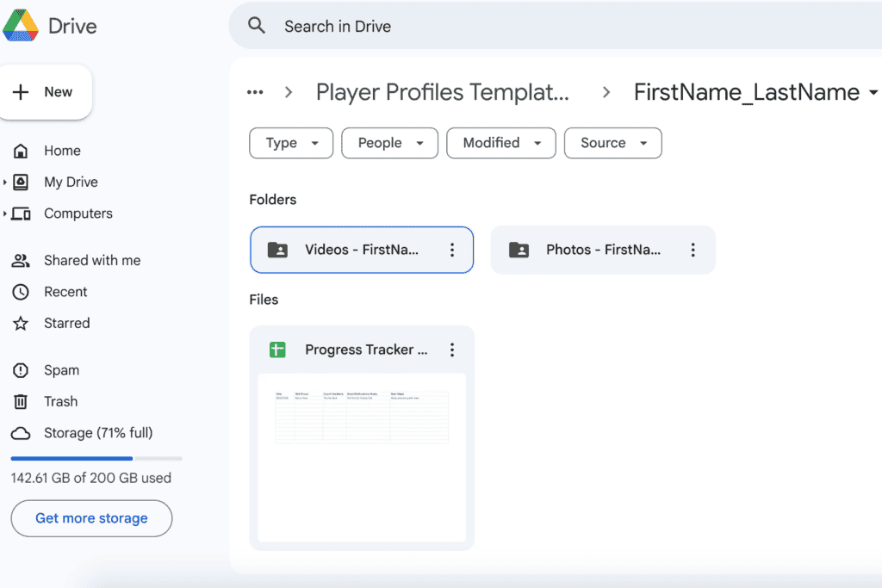The image size is (882, 588).
Task: Click the Trash bin icon
Action: pyautogui.click(x=21, y=401)
